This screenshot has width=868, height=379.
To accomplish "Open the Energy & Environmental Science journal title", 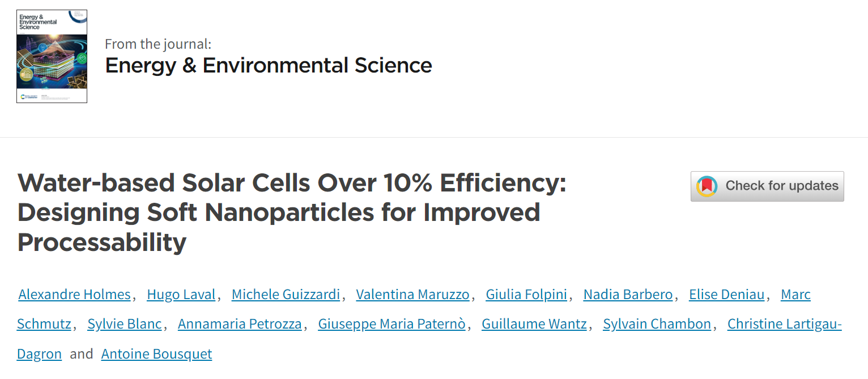I will click(x=269, y=65).
